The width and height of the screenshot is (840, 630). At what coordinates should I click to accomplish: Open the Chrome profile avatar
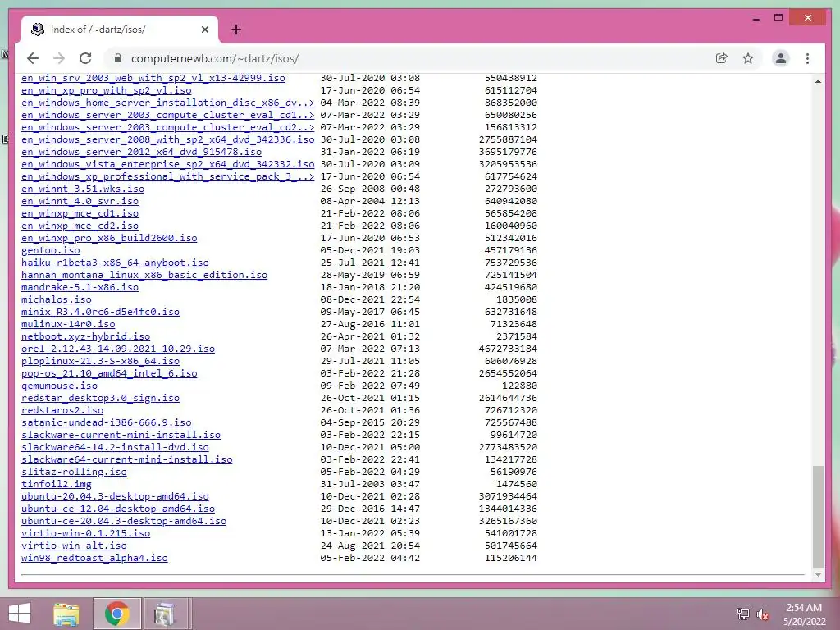pos(781,58)
